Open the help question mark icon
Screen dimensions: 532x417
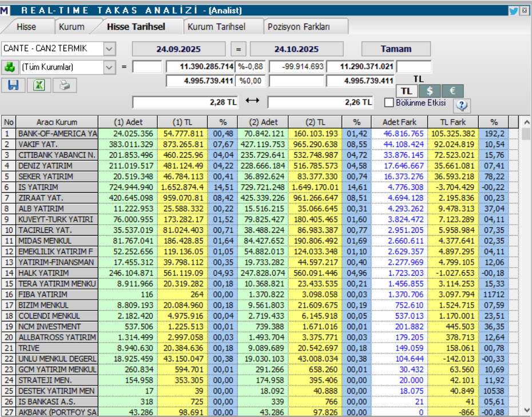click(x=462, y=105)
